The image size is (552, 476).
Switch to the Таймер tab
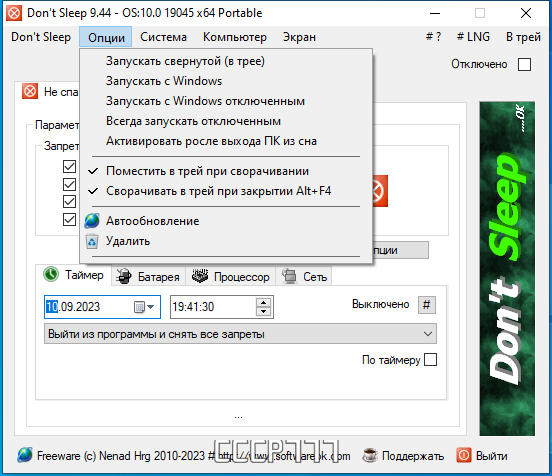point(74,275)
